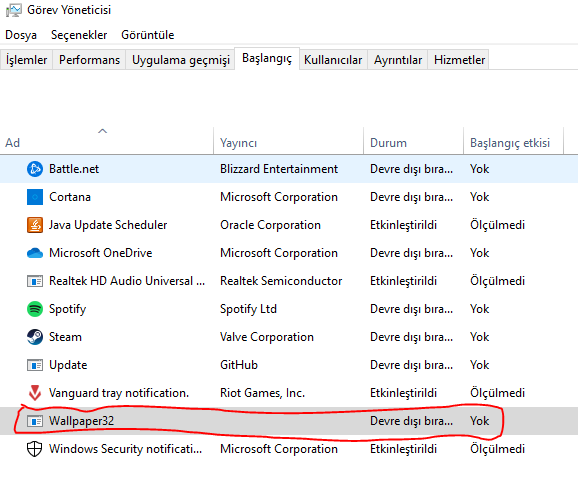This screenshot has width=578, height=504.
Task: Click the Java Update Scheduler icon
Action: 35,225
